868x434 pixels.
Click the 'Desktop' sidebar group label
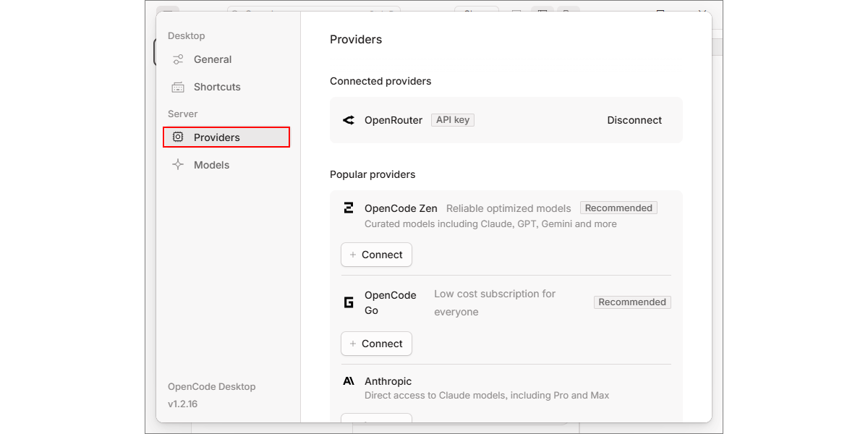(x=187, y=36)
